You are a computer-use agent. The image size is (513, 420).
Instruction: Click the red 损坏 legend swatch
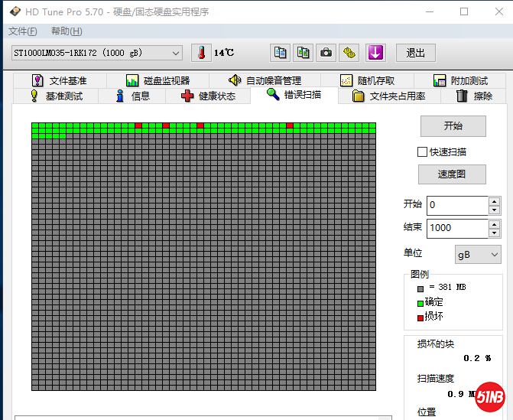coord(420,317)
